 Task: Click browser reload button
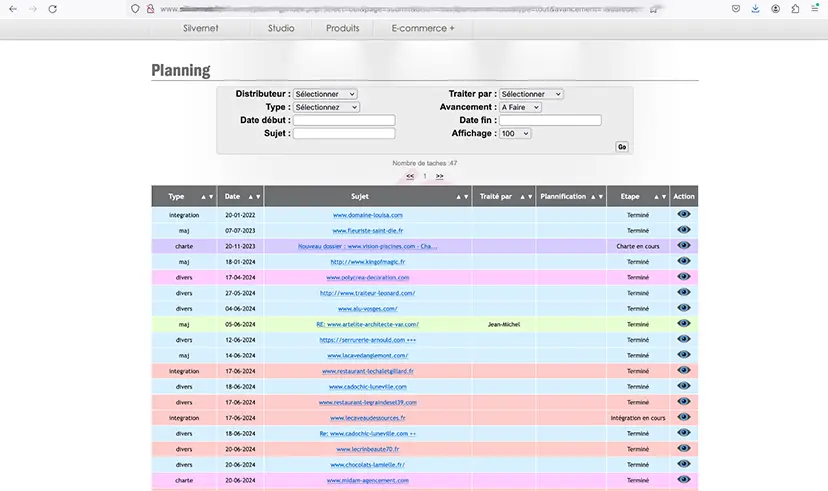(x=52, y=9)
